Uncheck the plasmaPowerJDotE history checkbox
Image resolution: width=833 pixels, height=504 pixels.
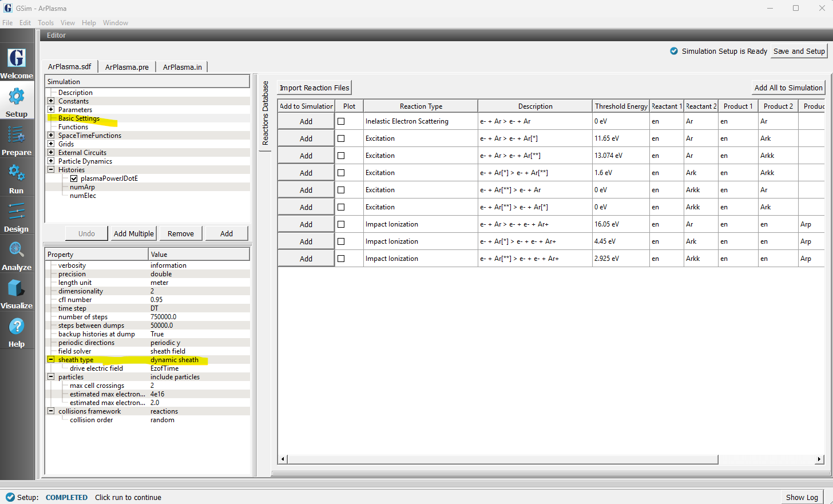click(74, 178)
